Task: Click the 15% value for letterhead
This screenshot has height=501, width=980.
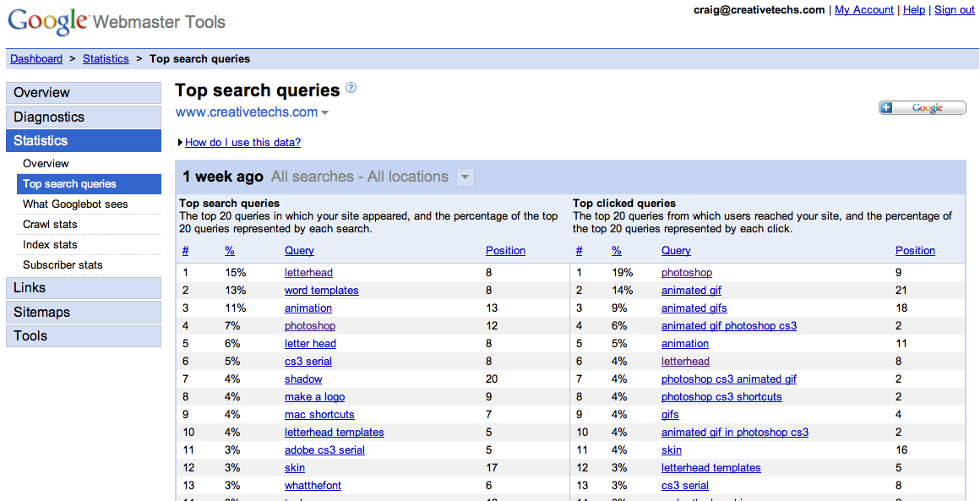Action: click(x=236, y=273)
